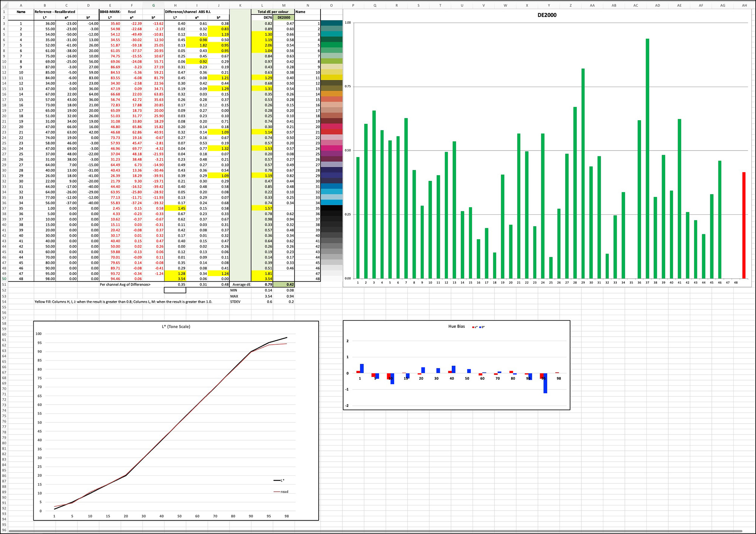Screen dimensions: 756x534
Task: Select the Per channel Avg of Differences label
Action: [125, 284]
